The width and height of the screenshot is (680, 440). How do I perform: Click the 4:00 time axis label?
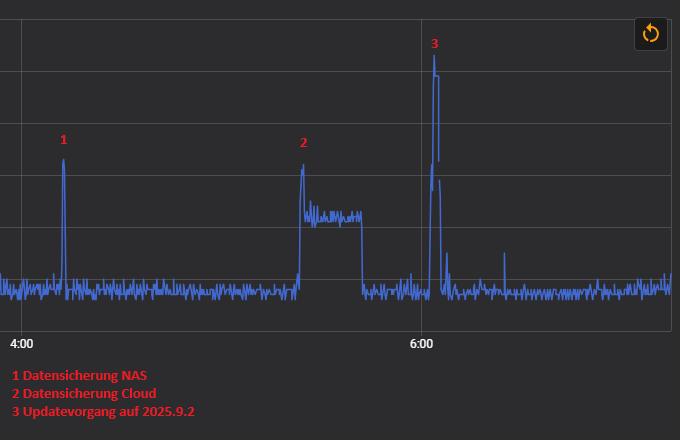(x=21, y=344)
